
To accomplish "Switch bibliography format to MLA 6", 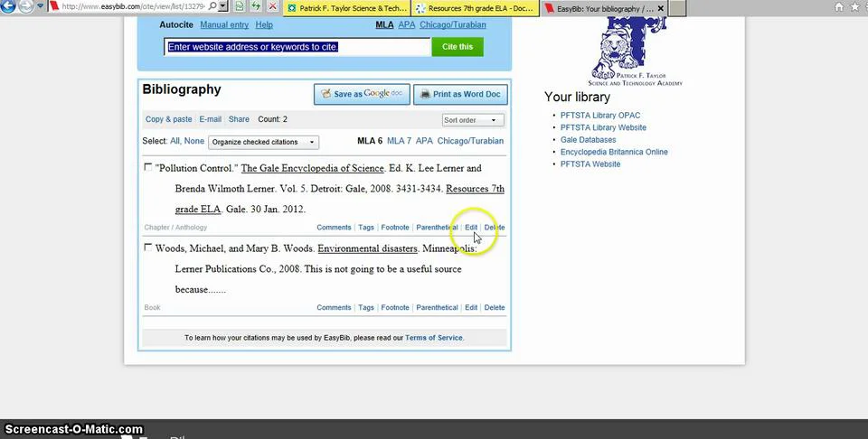I will [370, 141].
